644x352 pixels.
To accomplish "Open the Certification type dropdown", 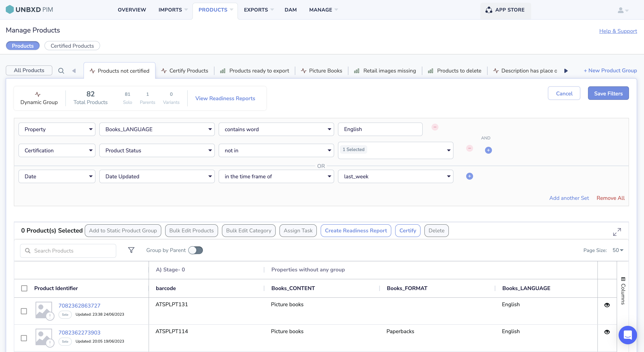I will tap(57, 150).
